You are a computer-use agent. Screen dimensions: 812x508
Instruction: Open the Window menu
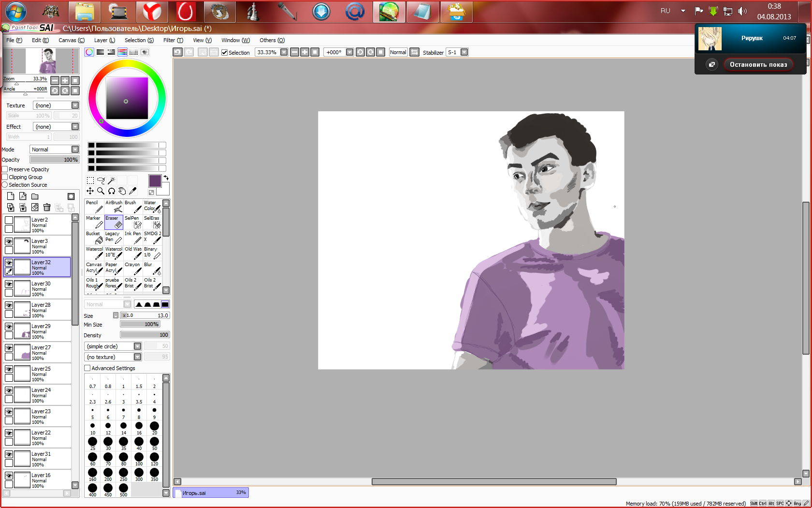[235, 40]
